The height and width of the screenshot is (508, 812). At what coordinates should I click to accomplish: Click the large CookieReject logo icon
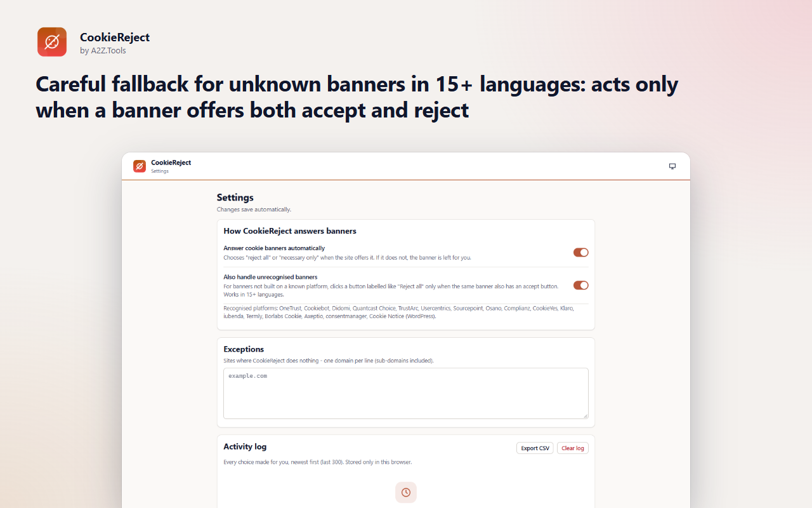52,42
